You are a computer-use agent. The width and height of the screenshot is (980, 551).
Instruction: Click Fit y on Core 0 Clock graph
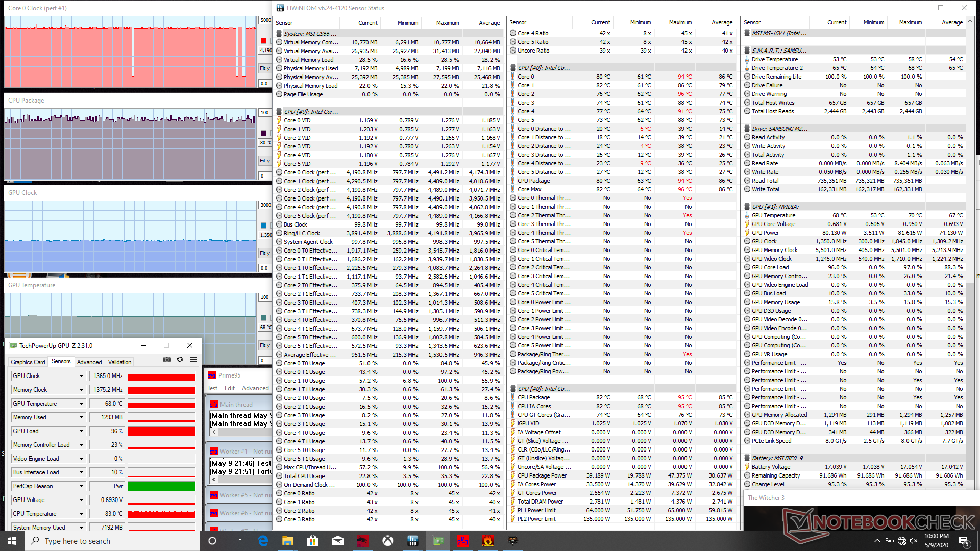pos(264,68)
